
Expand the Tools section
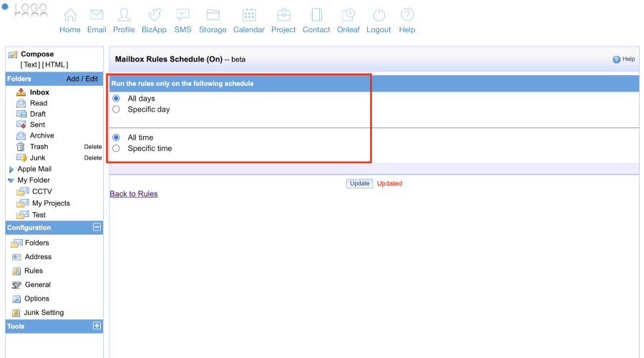[97, 326]
